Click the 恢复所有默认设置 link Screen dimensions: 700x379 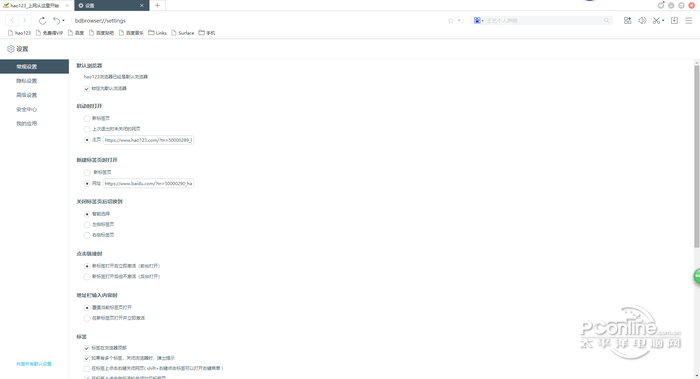(34, 364)
